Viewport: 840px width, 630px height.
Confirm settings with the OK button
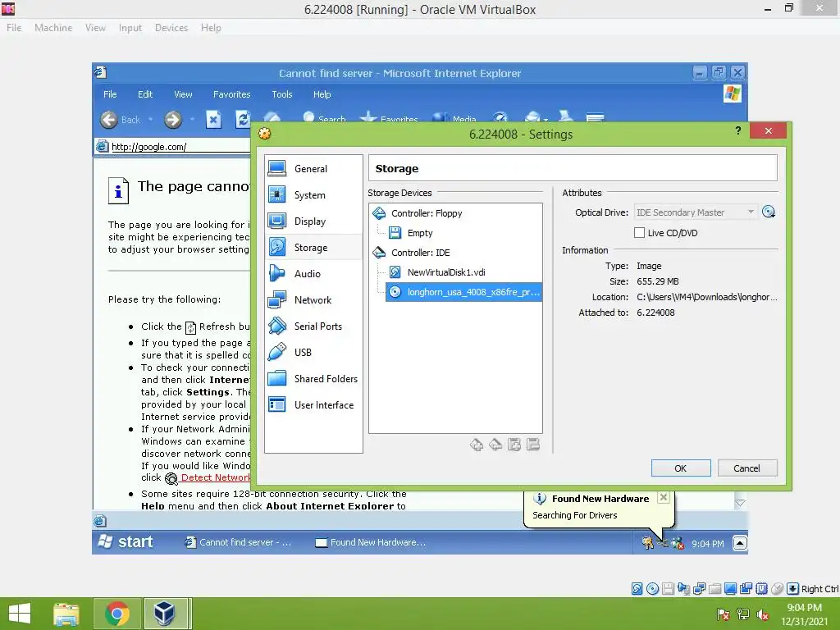(681, 468)
